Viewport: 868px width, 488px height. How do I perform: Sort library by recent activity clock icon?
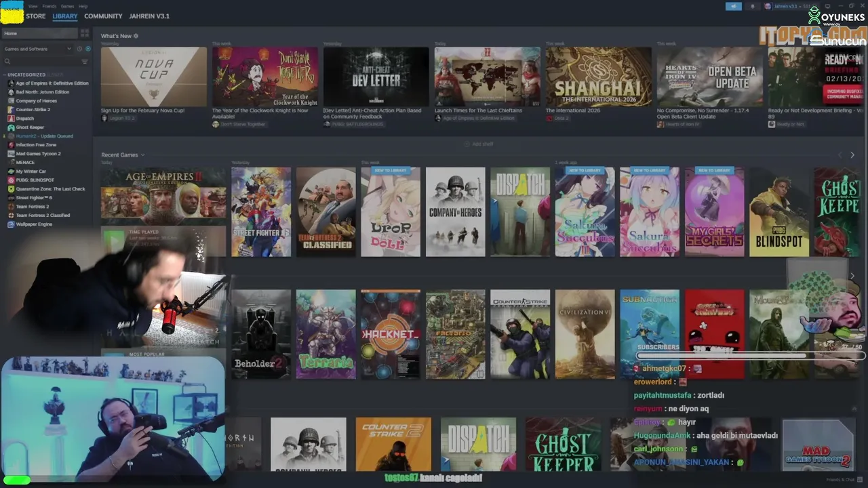79,49
